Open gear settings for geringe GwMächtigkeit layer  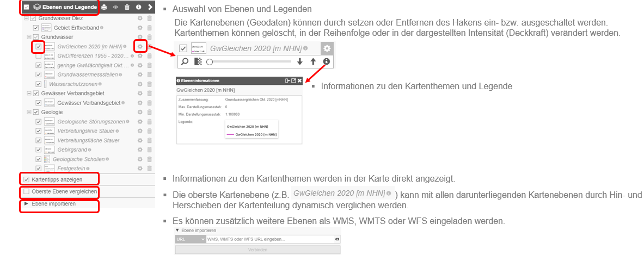click(x=140, y=65)
